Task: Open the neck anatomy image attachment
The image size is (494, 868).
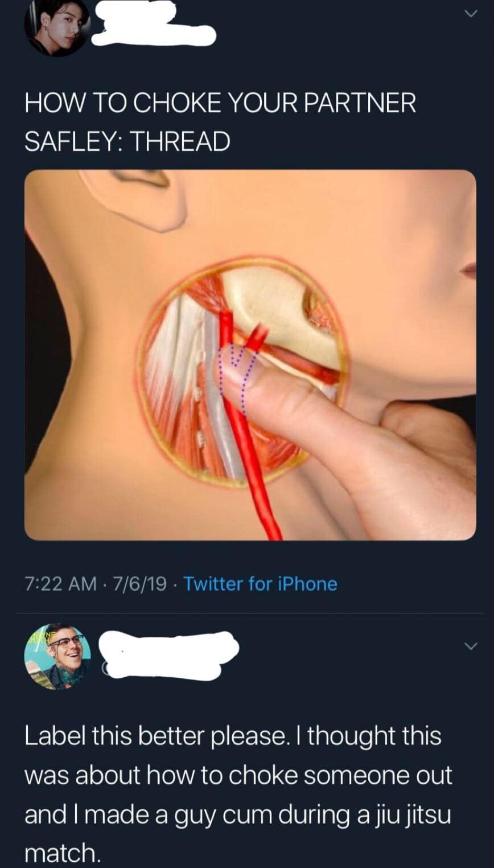Action: coord(250,355)
